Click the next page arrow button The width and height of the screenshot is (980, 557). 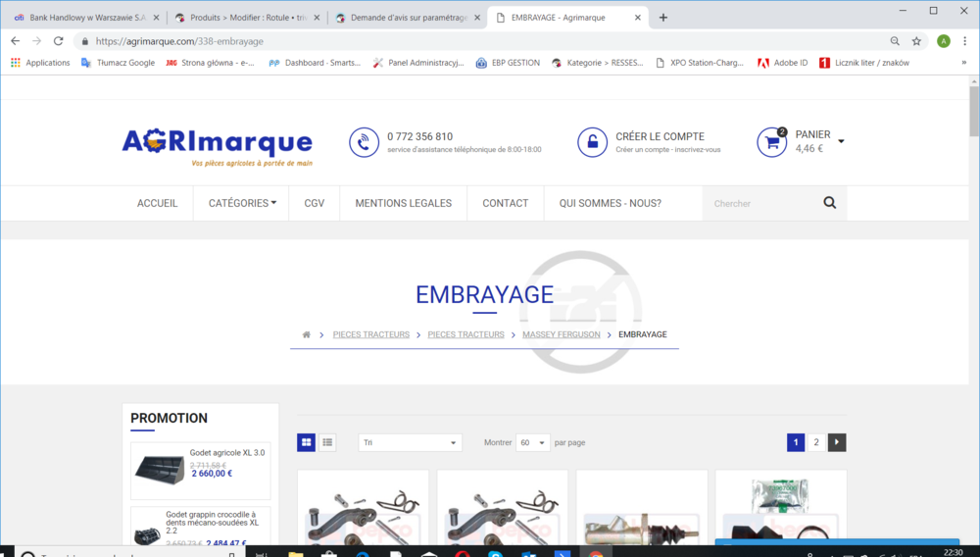pyautogui.click(x=837, y=442)
